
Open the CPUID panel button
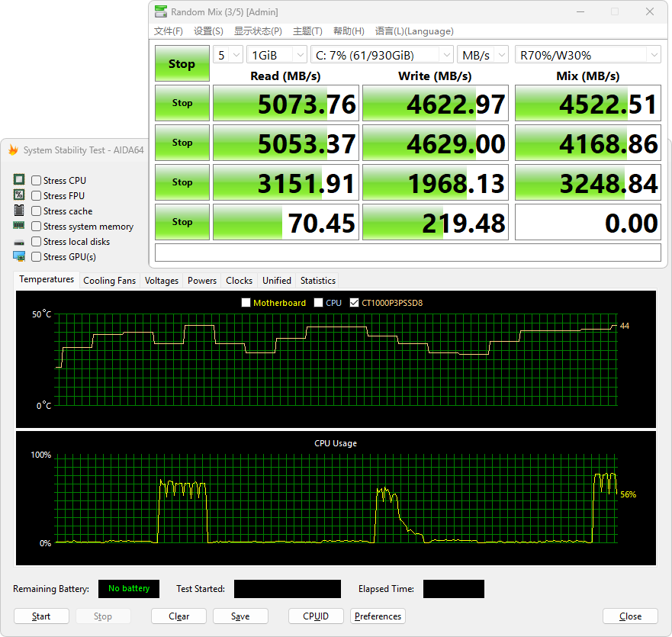[316, 616]
